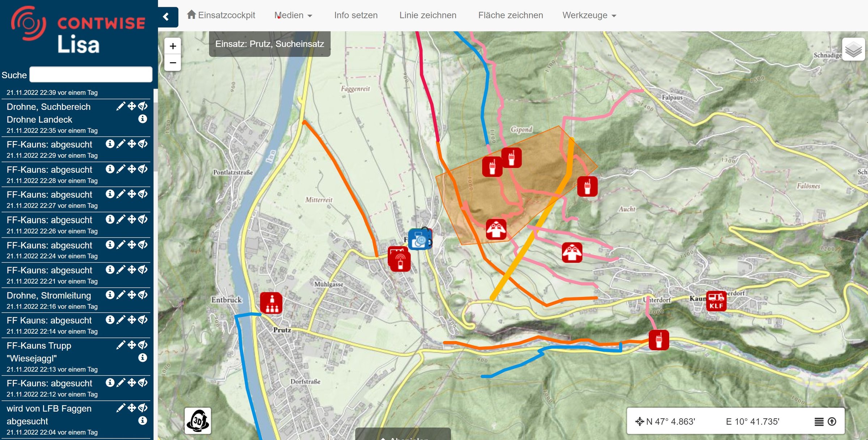The image size is (868, 440).
Task: Move the FF-Kauns entry from 22:24
Action: (132, 245)
